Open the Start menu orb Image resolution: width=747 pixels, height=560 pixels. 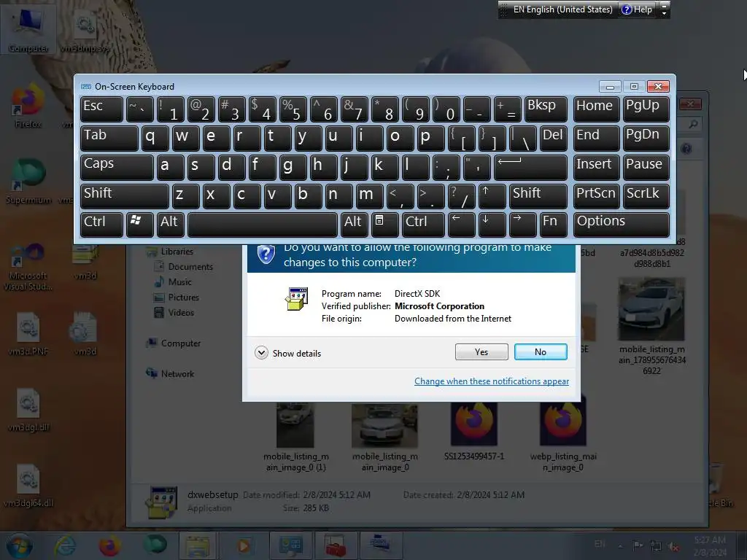point(19,545)
